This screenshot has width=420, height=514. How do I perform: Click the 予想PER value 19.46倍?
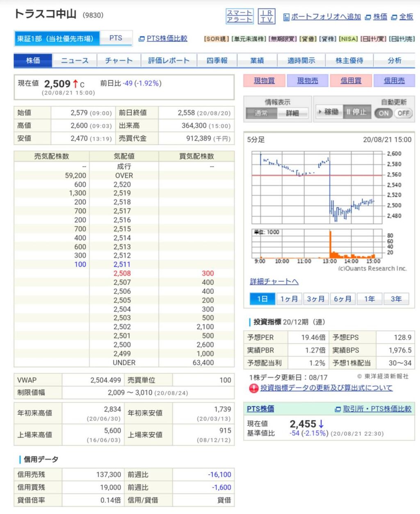pyautogui.click(x=313, y=337)
